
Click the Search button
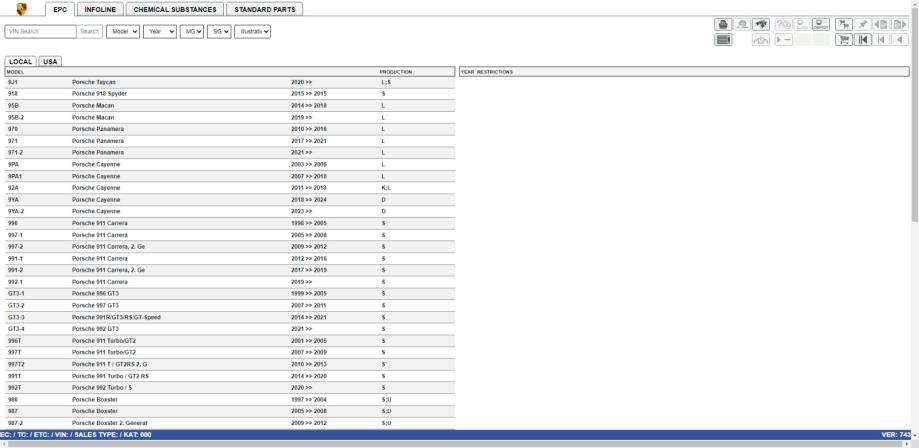point(90,32)
